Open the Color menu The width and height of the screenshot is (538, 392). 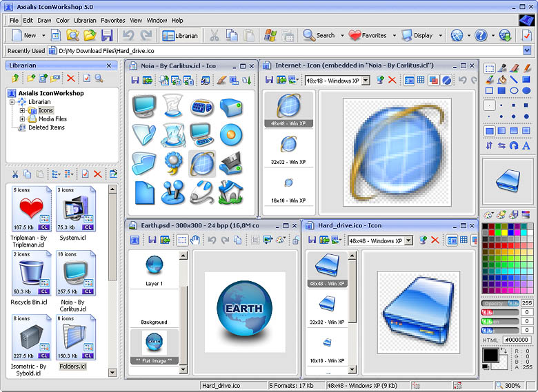[x=63, y=21]
